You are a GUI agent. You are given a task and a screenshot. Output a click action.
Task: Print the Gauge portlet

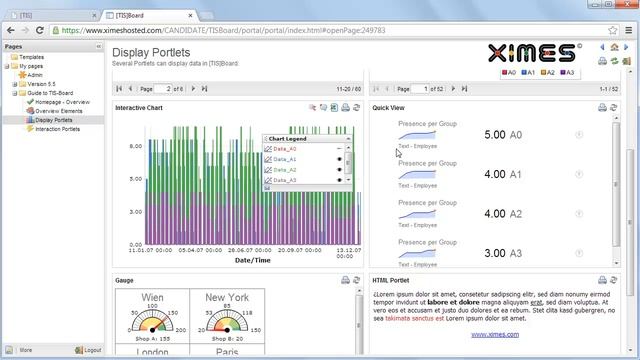(345, 280)
